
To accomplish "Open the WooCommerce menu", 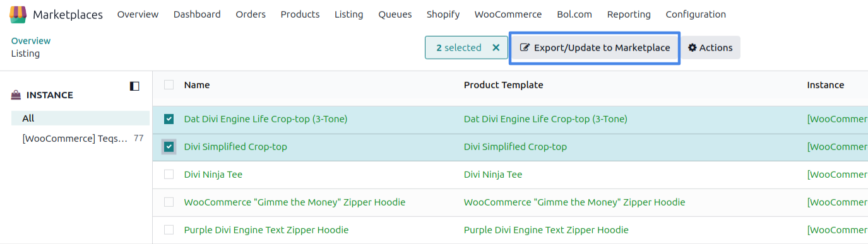I will 508,15.
